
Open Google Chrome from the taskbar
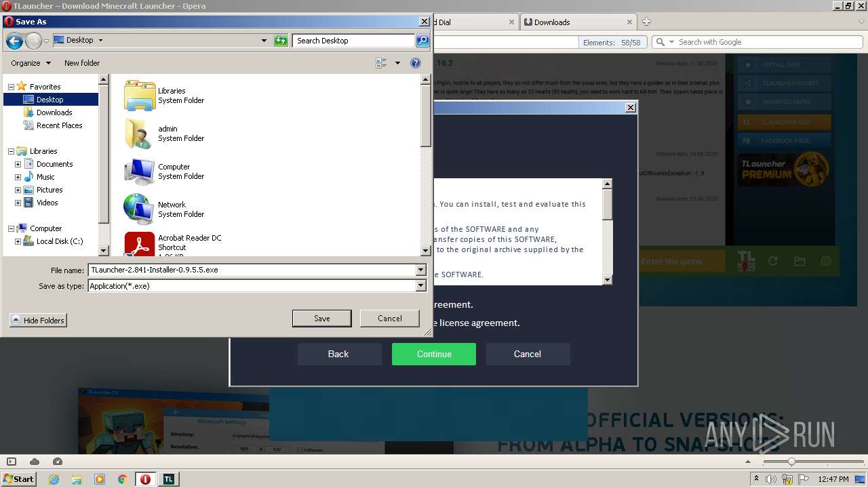pos(123,479)
